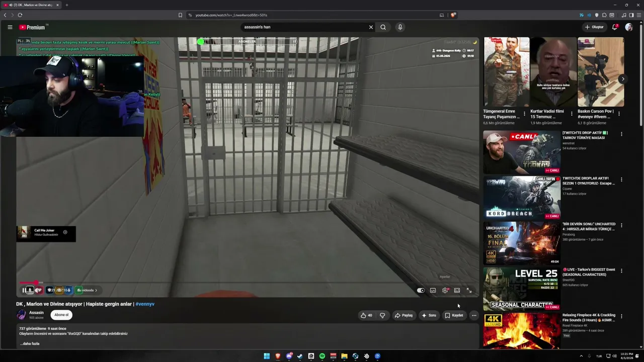Toggle the autoplay switch in player
The image size is (644, 362).
(x=421, y=290)
